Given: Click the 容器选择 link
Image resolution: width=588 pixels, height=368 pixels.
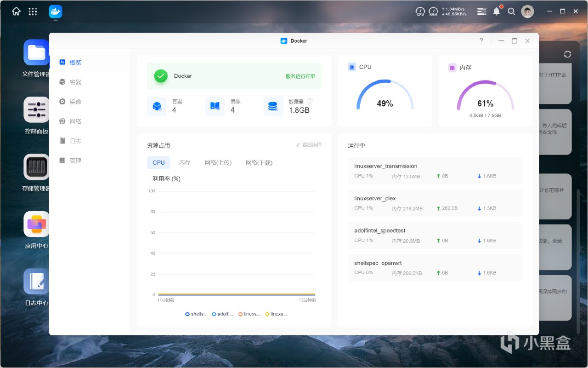Looking at the screenshot, I should click(x=309, y=145).
